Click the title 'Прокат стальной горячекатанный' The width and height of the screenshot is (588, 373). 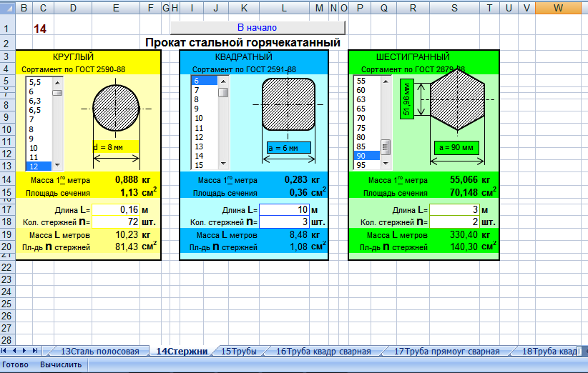point(242,42)
